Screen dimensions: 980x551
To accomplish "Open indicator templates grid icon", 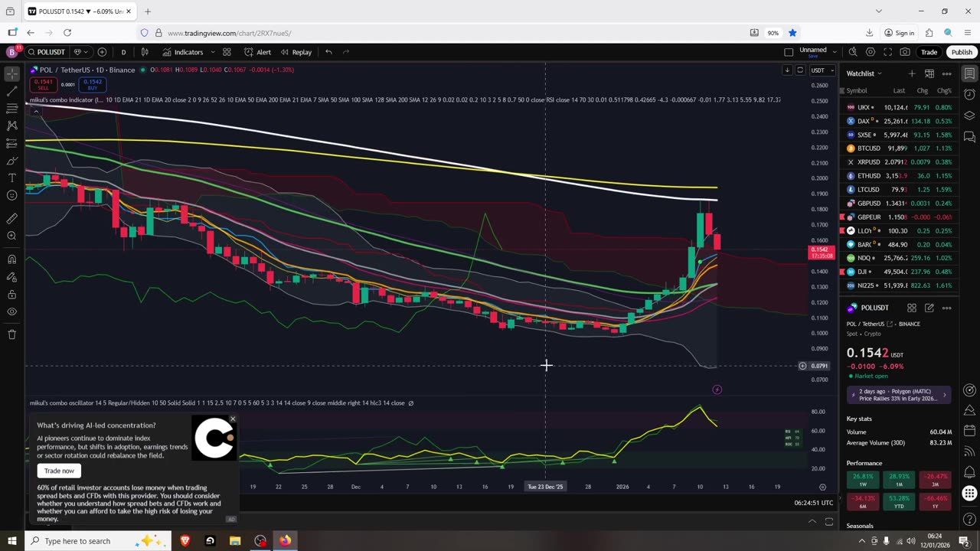I will (x=227, y=52).
